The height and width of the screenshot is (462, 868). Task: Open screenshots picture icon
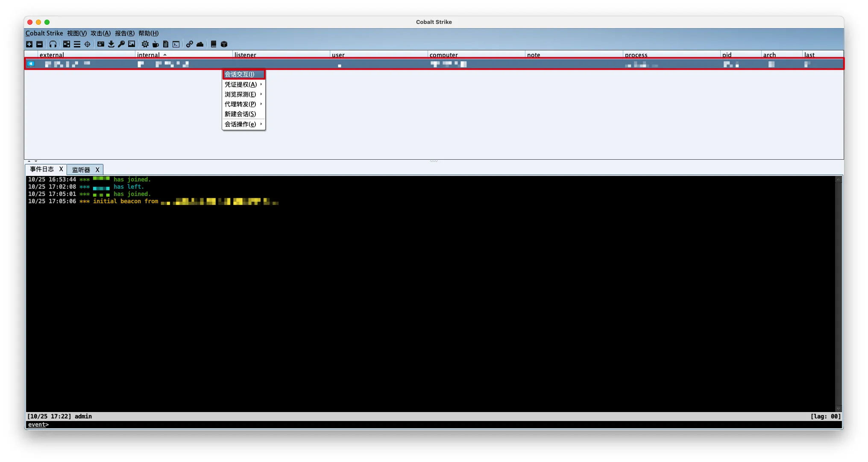[132, 44]
